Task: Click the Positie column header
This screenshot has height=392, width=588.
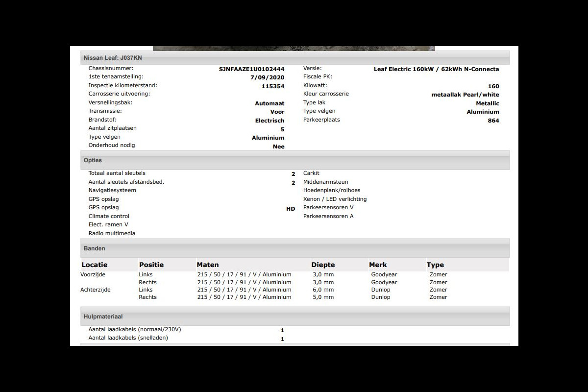Action: tap(151, 265)
